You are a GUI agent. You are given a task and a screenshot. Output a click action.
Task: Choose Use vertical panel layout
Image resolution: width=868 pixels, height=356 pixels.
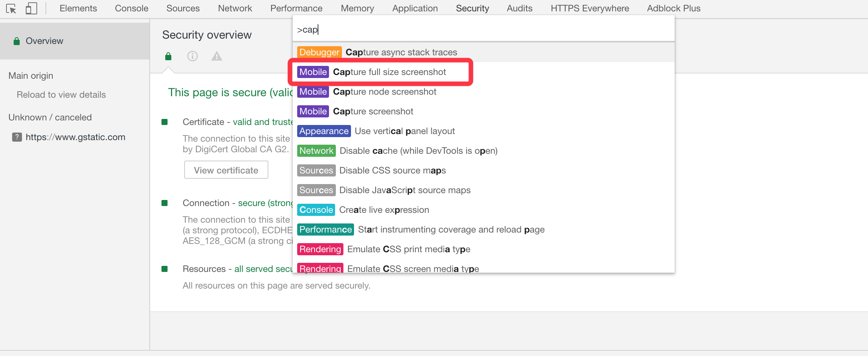484,131
